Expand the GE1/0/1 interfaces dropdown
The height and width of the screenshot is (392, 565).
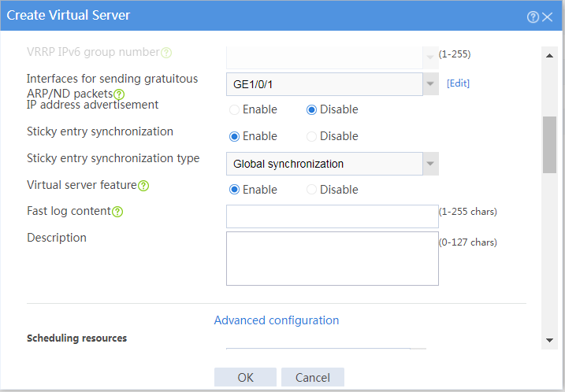pos(430,84)
